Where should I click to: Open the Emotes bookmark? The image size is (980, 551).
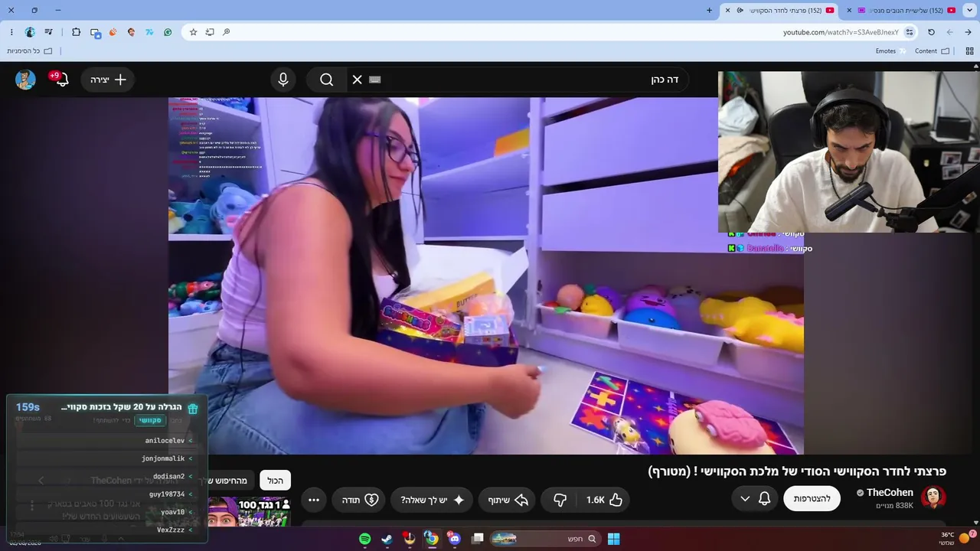click(891, 51)
